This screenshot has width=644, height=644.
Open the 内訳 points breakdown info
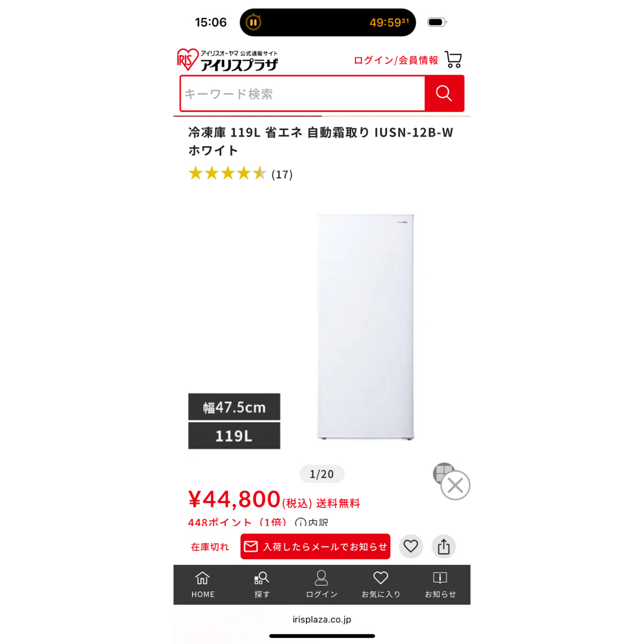pos(312,522)
